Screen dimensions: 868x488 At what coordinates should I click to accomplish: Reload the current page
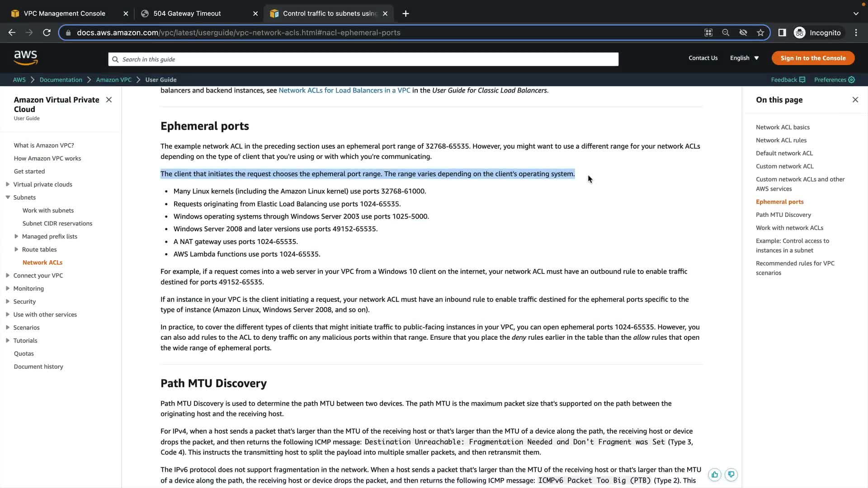point(47,33)
